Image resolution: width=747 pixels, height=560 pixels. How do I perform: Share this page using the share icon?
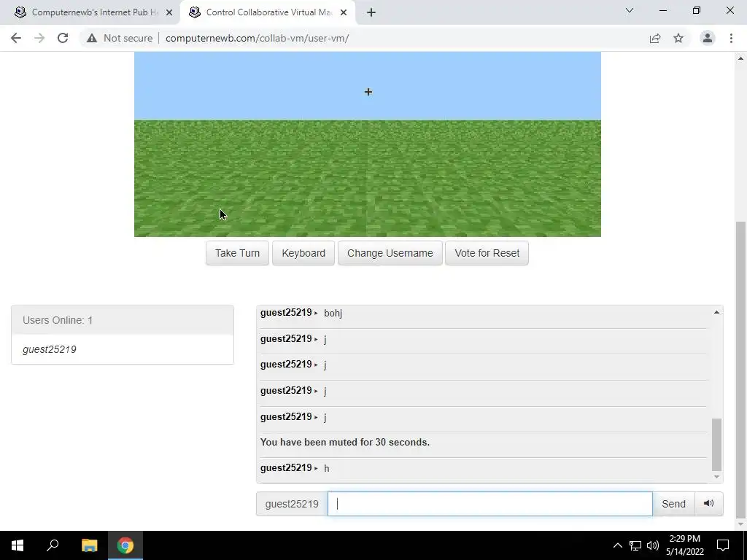point(655,38)
